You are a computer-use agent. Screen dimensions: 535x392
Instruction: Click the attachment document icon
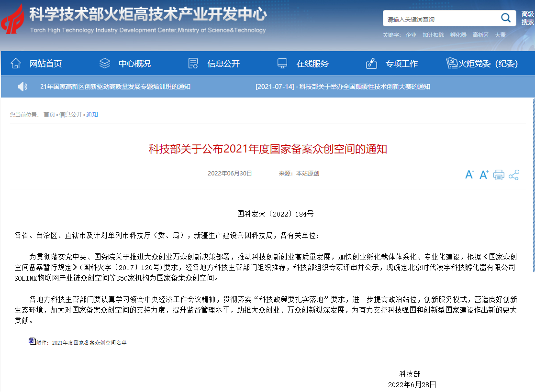(32, 341)
